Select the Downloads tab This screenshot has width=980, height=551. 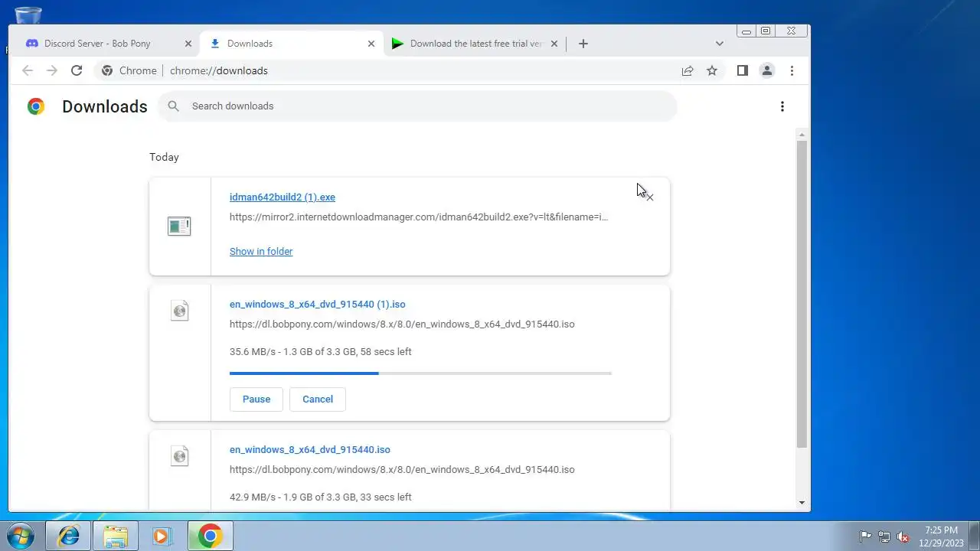pos(291,44)
